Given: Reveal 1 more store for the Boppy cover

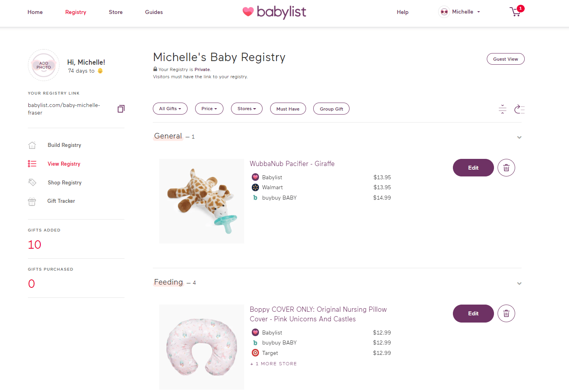Looking at the screenshot, I should [273, 363].
